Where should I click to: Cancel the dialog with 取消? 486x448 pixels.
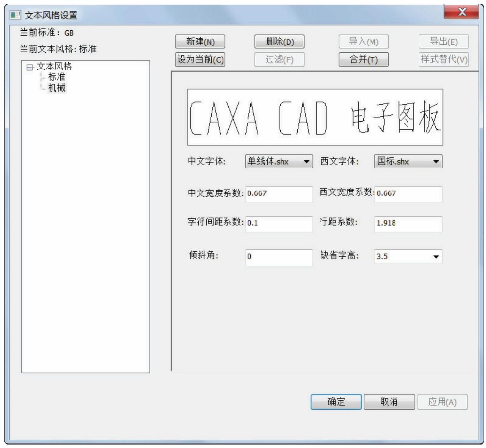click(389, 402)
